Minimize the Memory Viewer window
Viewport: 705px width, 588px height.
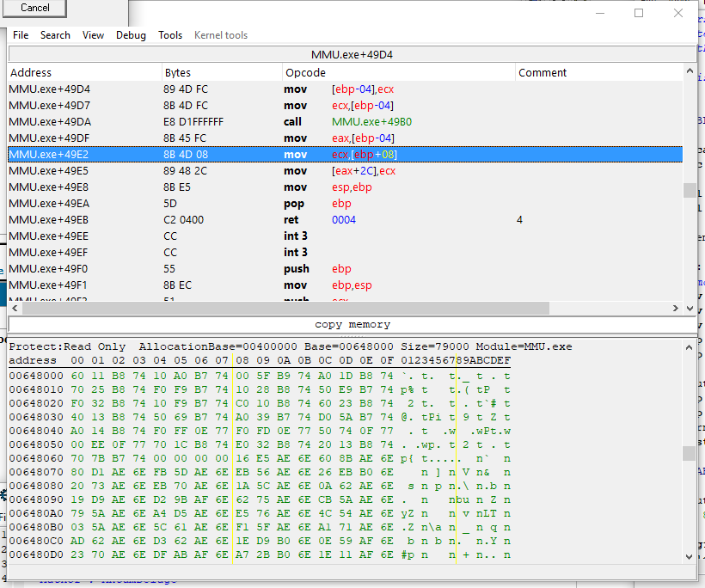click(599, 13)
